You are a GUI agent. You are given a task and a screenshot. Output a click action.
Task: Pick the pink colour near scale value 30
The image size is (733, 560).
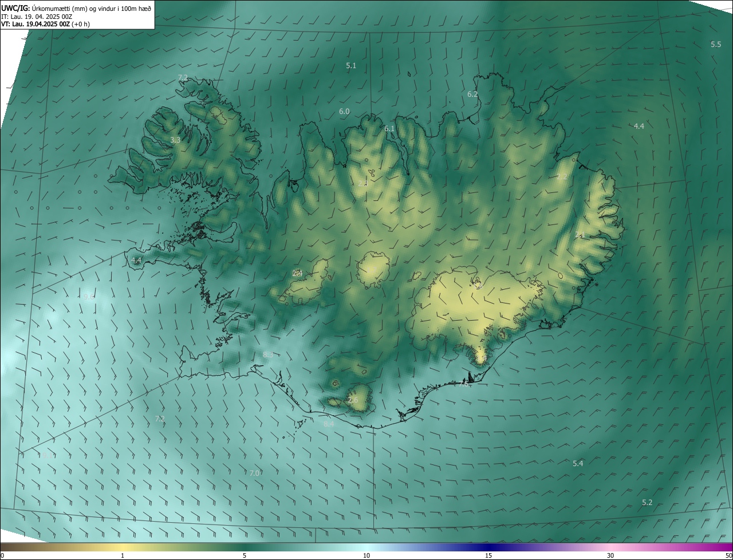pos(610,547)
